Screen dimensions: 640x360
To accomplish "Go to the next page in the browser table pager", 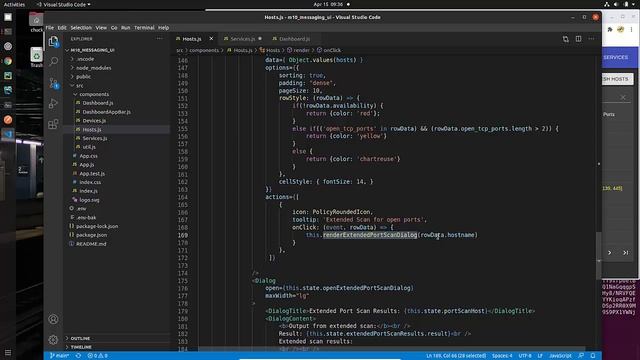I will point(609,253).
